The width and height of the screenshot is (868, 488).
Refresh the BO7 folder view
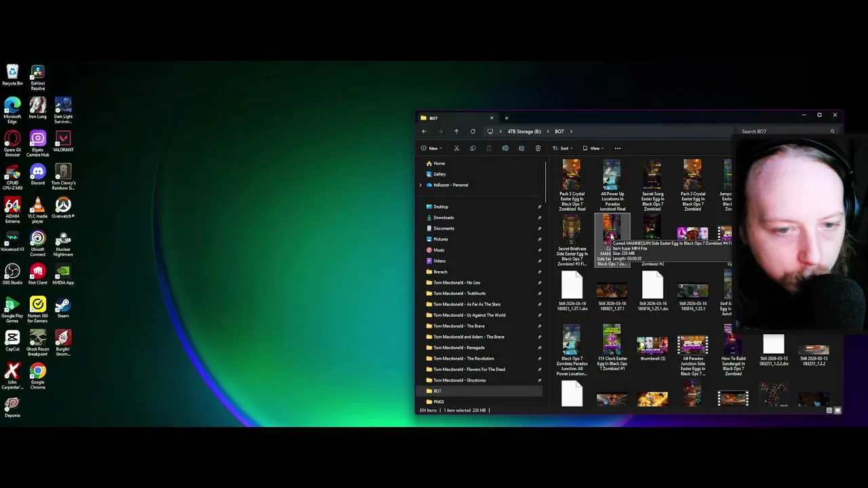(473, 131)
